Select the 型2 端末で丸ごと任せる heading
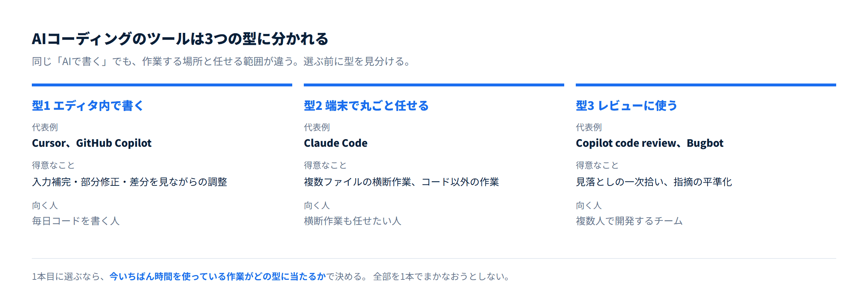Screen dimensions: 868x308 366,106
